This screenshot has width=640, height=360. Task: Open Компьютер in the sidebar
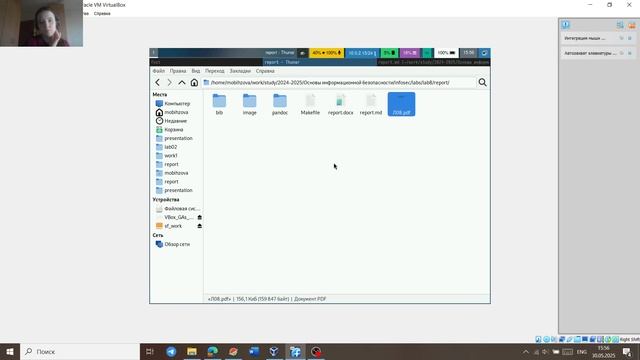176,104
